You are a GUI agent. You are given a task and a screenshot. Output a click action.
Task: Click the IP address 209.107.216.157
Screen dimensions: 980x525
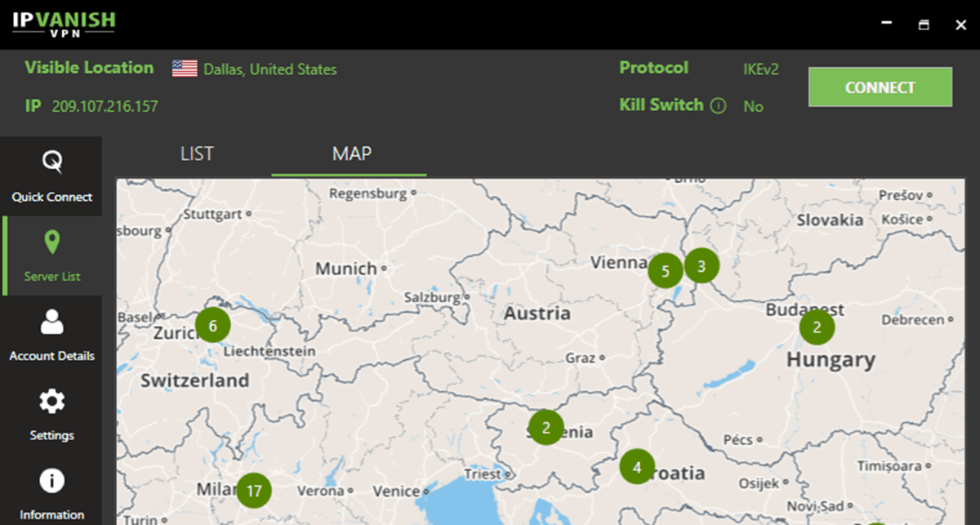[105, 106]
